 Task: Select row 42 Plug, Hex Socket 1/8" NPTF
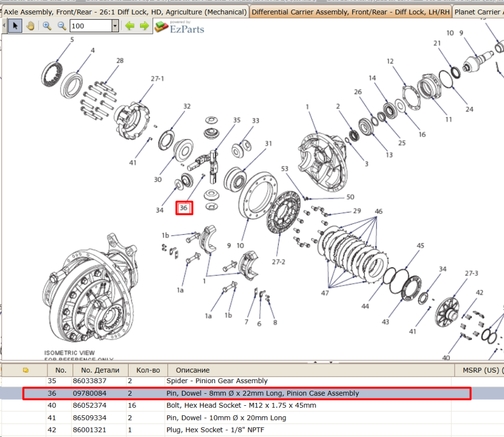tap(253, 430)
